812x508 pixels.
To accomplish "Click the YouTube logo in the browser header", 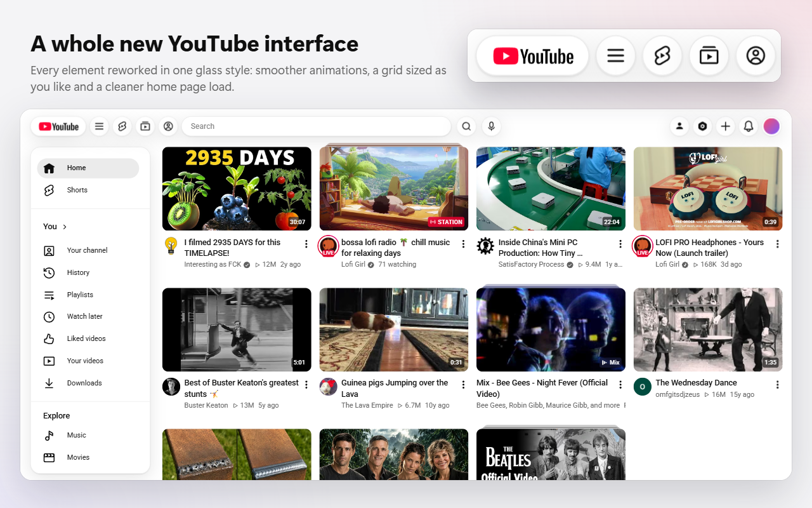I will 58,126.
